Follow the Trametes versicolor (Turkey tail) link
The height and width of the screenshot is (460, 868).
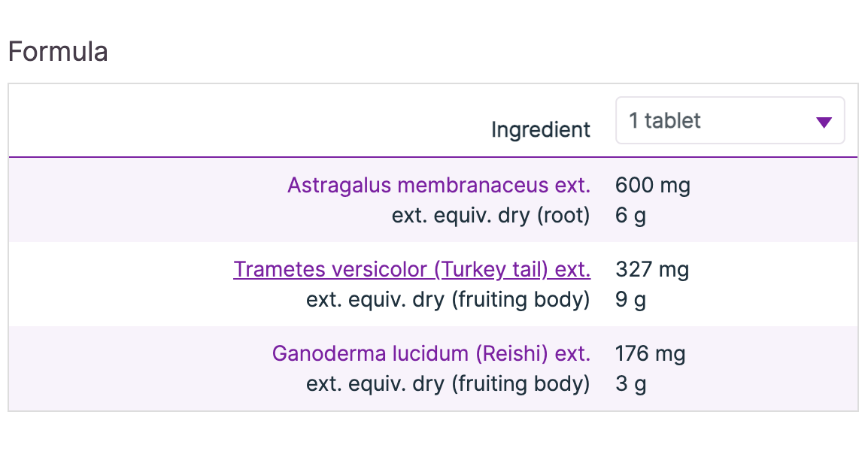[411, 269]
